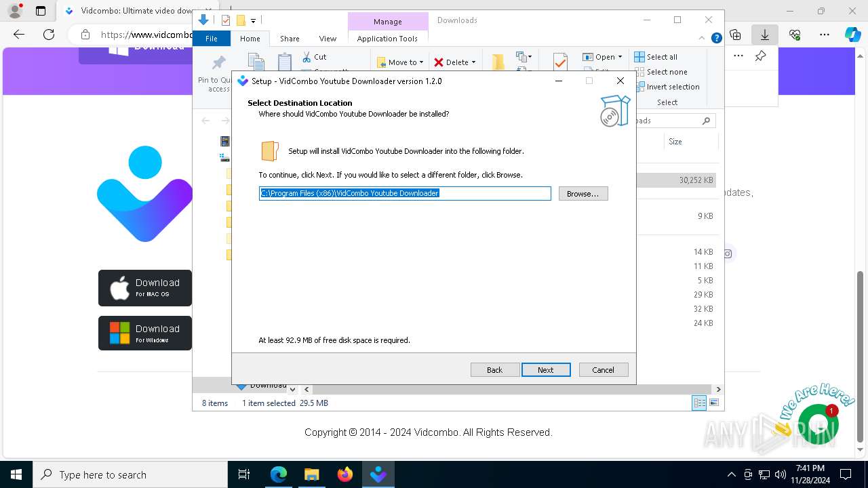Open Firefox from the taskbar
Screen dimensions: 868x488
(x=344, y=474)
